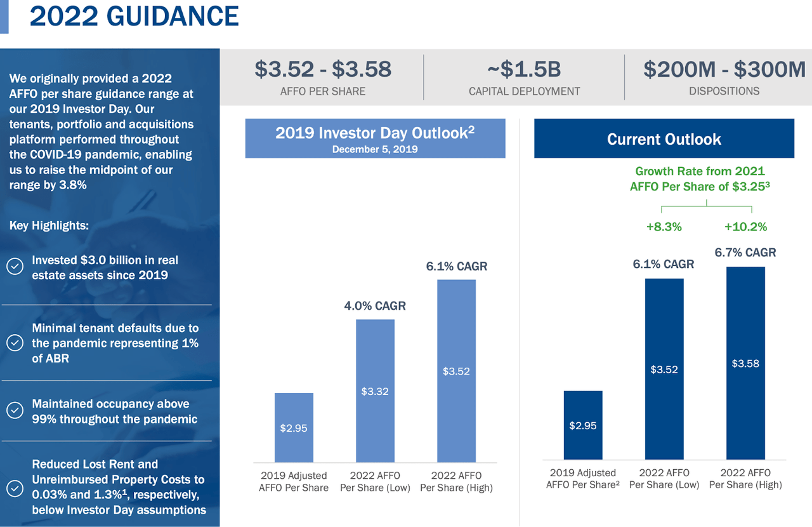Viewport: 812px width, 527px height.
Task: Click the dark blue $3.52 bar
Action: (x=664, y=369)
